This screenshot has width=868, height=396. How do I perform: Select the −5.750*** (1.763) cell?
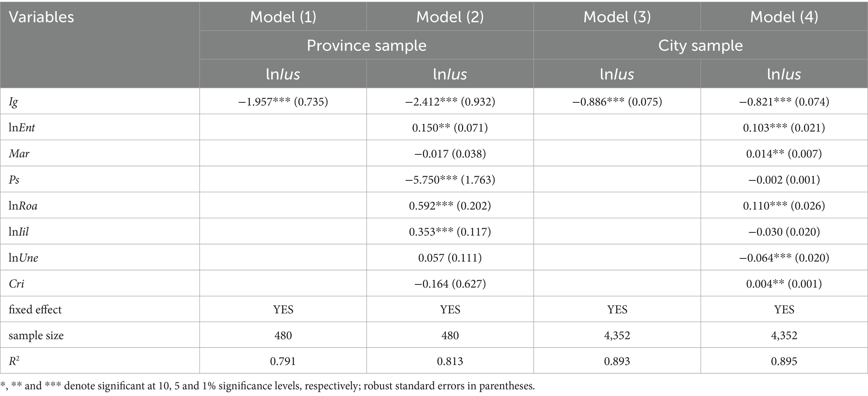(x=450, y=180)
